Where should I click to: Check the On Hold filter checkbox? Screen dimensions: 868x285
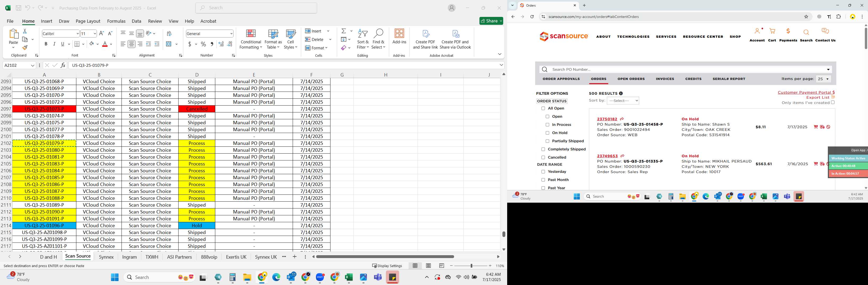click(548, 133)
